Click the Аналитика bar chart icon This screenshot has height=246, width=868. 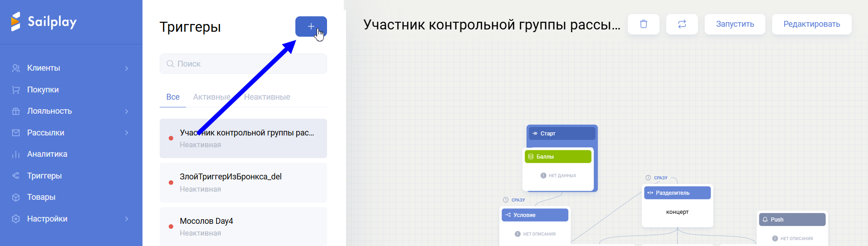pyautogui.click(x=16, y=154)
